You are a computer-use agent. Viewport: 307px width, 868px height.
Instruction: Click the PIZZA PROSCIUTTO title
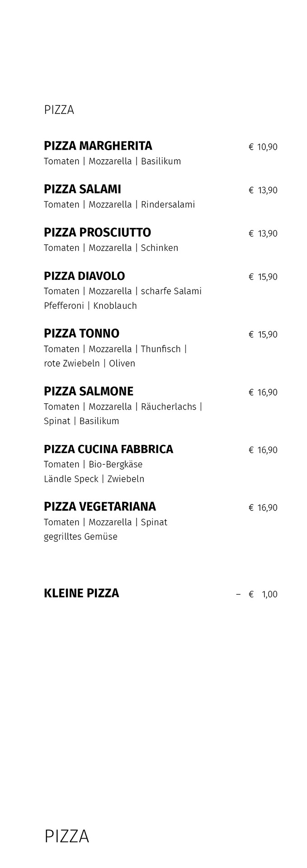click(97, 233)
